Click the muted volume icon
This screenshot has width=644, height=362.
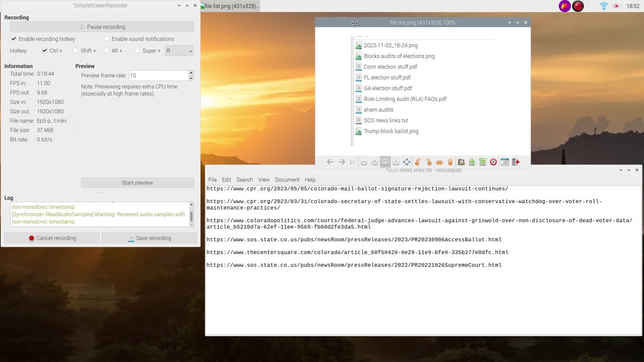click(616, 6)
